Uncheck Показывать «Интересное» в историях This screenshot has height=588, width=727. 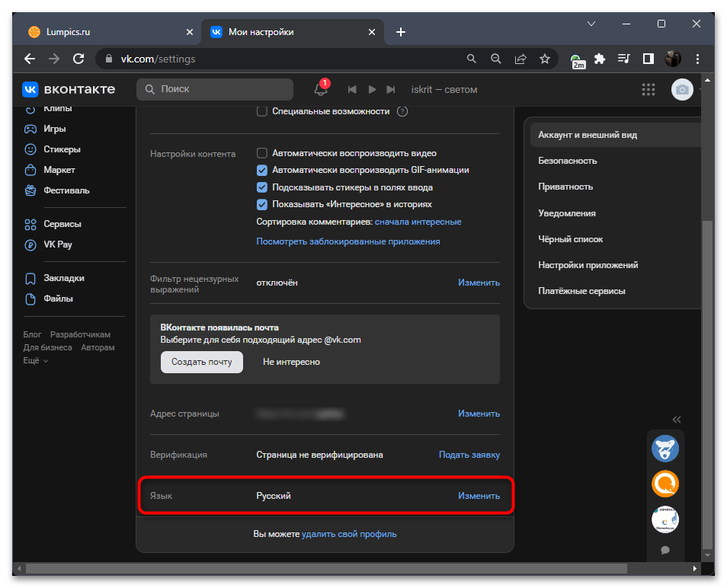tap(262, 204)
